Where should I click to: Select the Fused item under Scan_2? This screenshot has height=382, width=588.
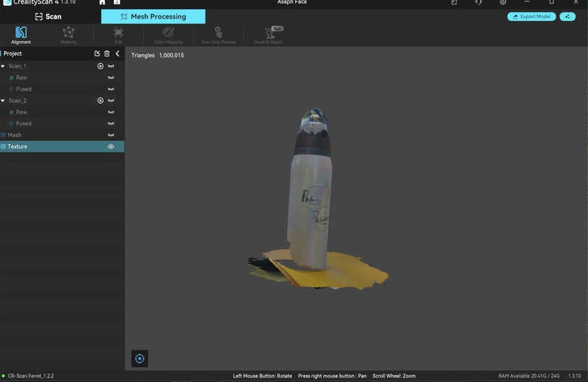[23, 123]
